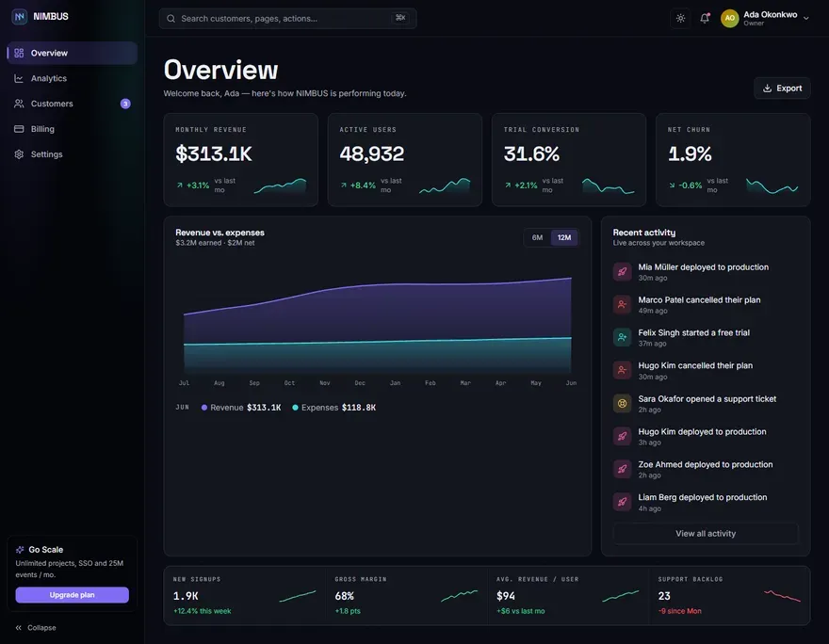Click View all activity button
The height and width of the screenshot is (644, 829).
(706, 534)
